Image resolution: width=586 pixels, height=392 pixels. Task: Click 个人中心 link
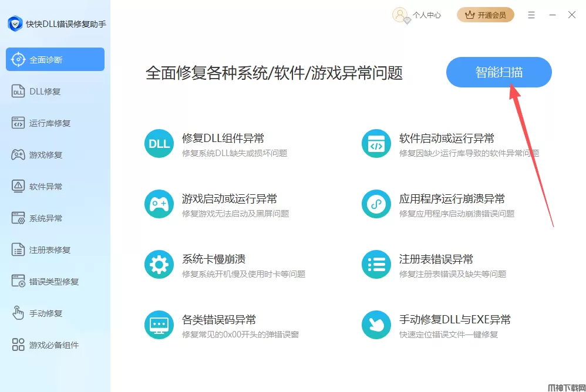426,15
